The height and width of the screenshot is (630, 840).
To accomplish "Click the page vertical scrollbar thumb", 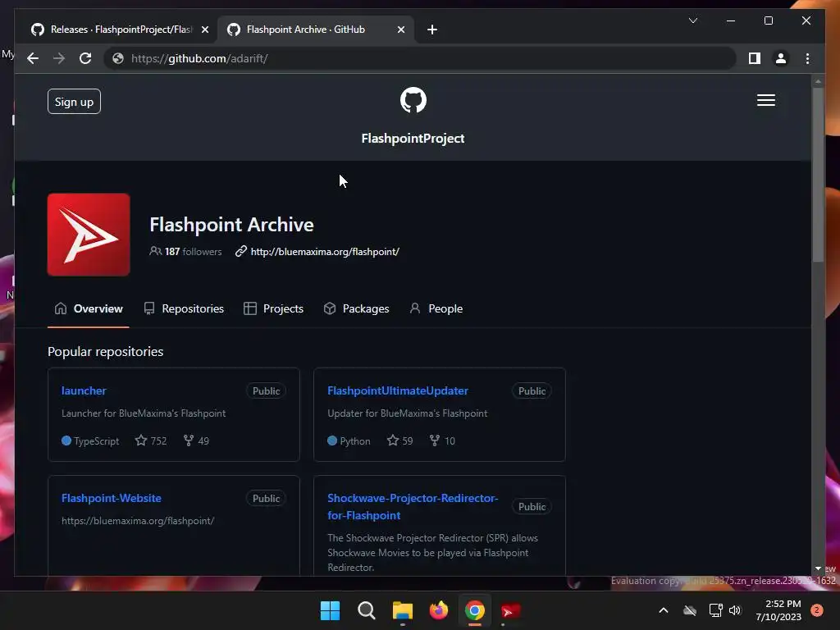I will (818, 176).
